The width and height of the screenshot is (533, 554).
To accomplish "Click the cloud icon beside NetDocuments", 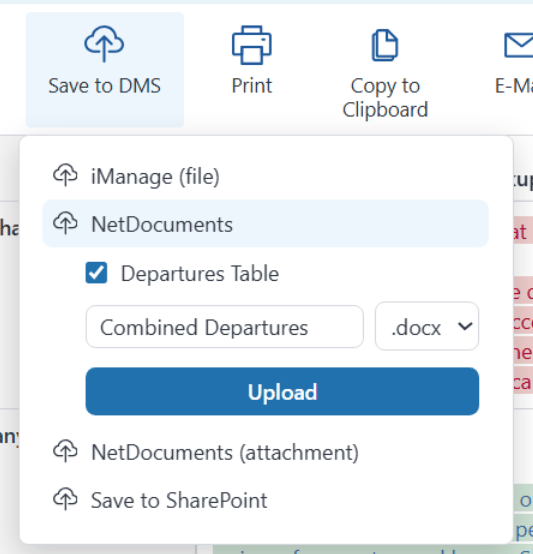I will (65, 223).
